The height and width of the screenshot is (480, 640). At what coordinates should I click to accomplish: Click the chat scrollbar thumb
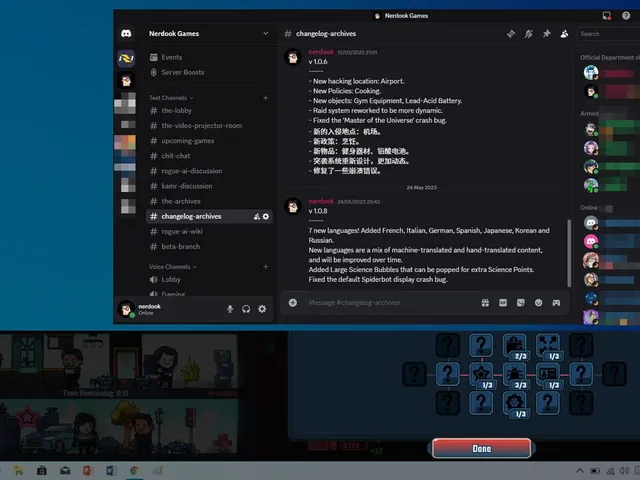569,253
